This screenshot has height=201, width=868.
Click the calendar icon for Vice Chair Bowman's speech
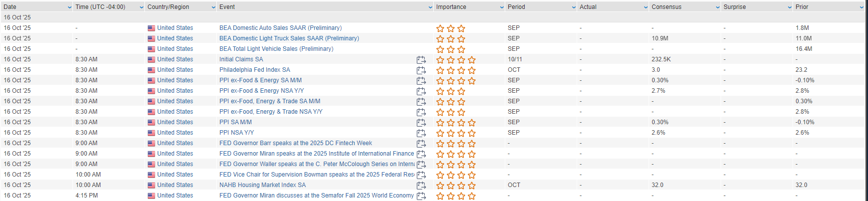(x=421, y=175)
